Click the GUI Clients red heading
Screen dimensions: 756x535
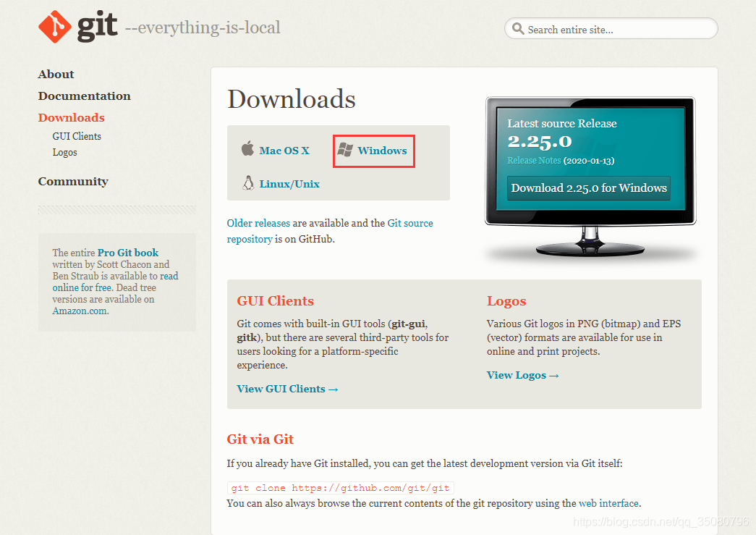pos(276,301)
